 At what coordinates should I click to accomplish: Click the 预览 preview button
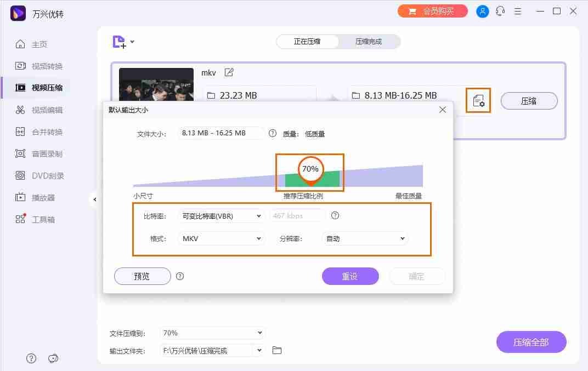coord(142,276)
